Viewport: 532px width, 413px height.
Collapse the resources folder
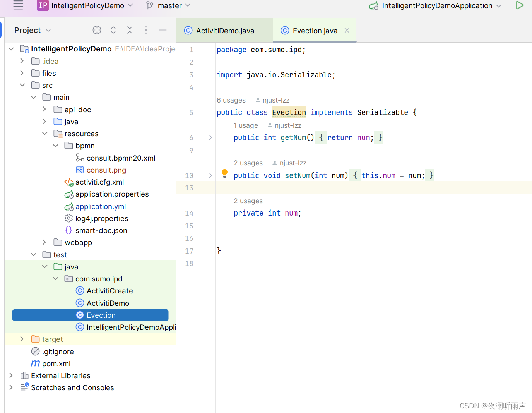(44, 134)
